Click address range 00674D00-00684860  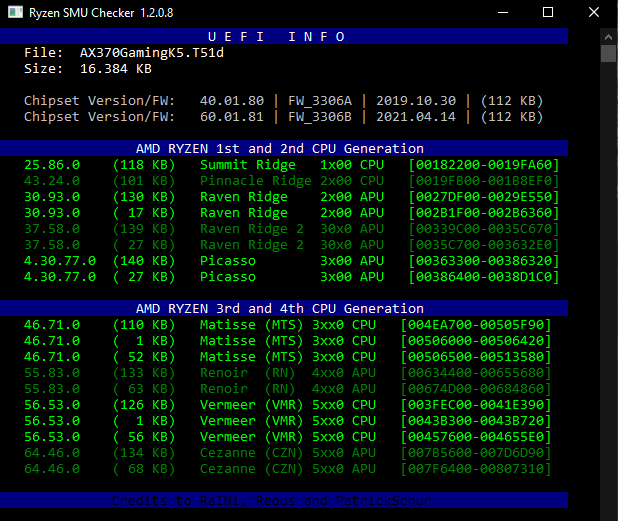(476, 389)
